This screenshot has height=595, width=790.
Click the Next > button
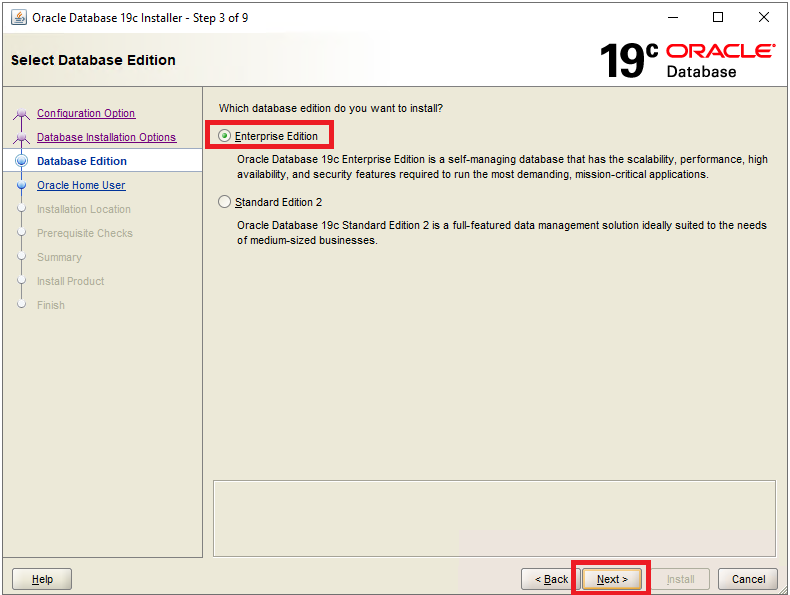coord(612,579)
